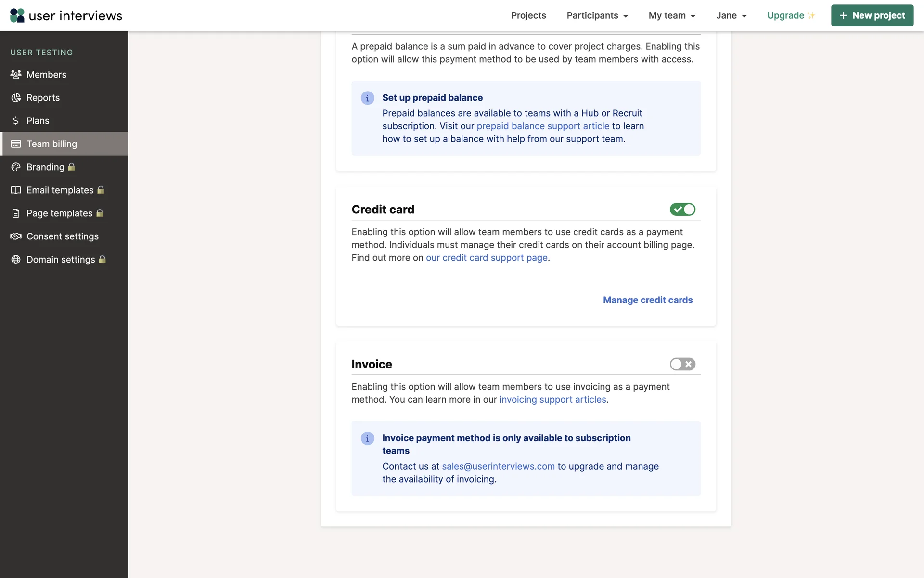Click the Page templates document icon
924x578 pixels.
pyautogui.click(x=16, y=213)
